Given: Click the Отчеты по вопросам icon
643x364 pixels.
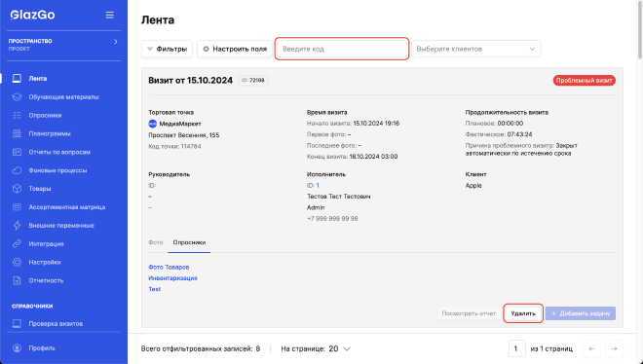Looking at the screenshot, I should (x=17, y=152).
